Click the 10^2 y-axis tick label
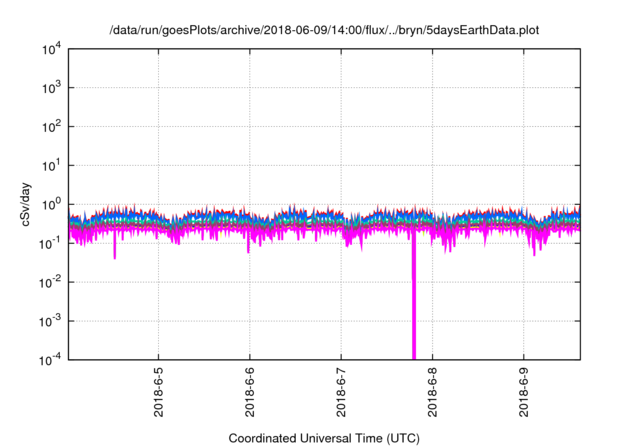Image resolution: width=640 pixels, height=448 pixels. click(x=52, y=127)
